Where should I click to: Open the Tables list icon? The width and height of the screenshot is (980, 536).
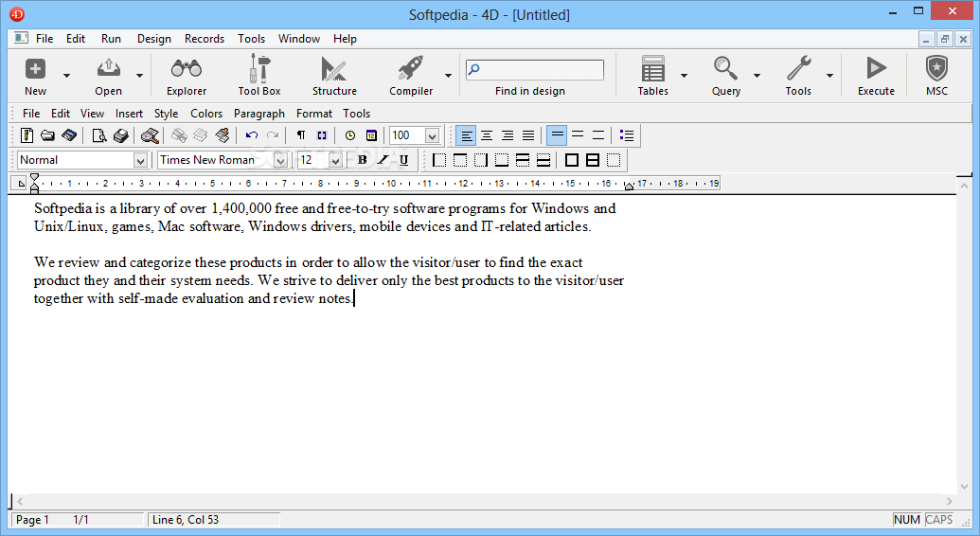652,76
